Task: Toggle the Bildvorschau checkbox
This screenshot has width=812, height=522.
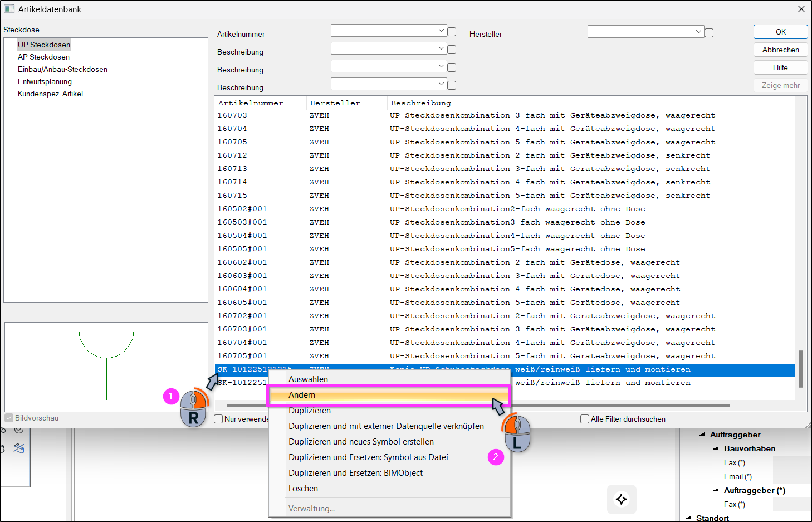Action: pyautogui.click(x=9, y=418)
